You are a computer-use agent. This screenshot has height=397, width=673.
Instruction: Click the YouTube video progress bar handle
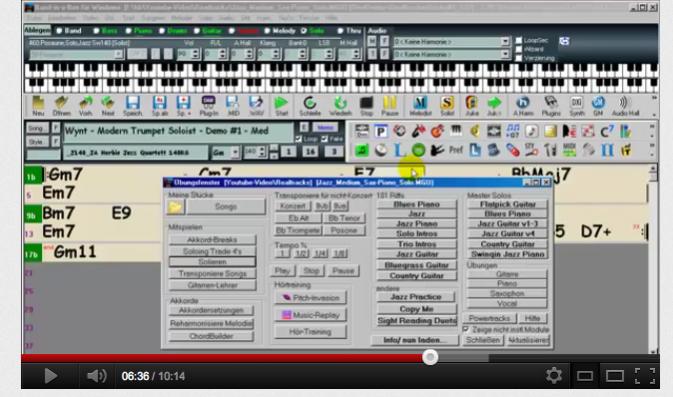(430, 357)
